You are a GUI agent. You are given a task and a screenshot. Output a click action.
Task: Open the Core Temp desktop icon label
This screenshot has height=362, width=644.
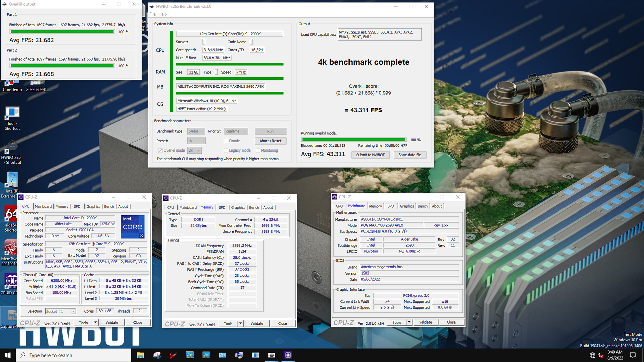pos(12,89)
